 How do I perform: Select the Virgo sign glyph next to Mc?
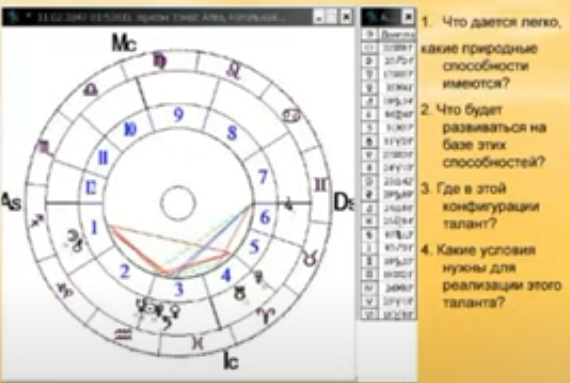[x=160, y=61]
